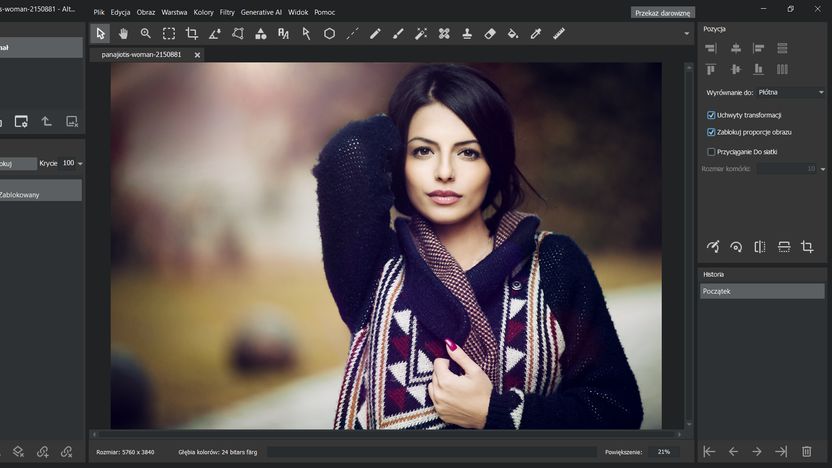This screenshot has width=832, height=468.
Task: Toggle Uchwyty transformacji checkbox
Action: 711,115
